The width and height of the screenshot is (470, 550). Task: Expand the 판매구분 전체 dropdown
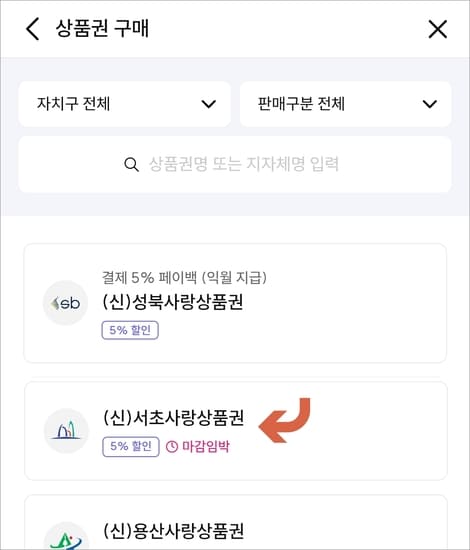pyautogui.click(x=345, y=104)
